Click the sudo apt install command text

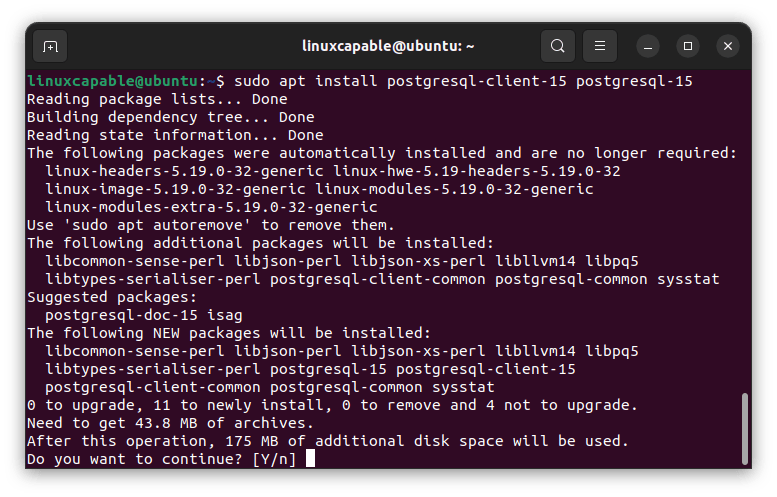[463, 81]
